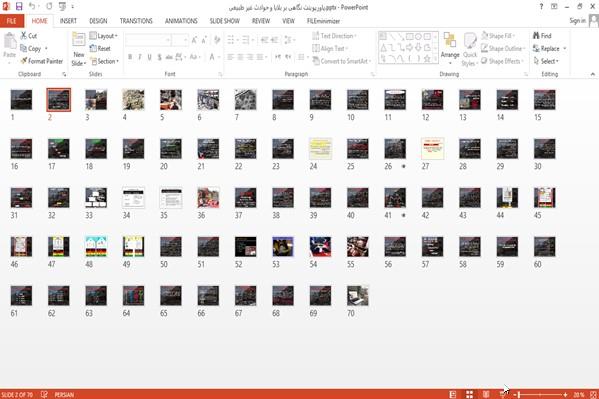Click the Save icon in quick access toolbar
The image size is (599, 399).
19,6
